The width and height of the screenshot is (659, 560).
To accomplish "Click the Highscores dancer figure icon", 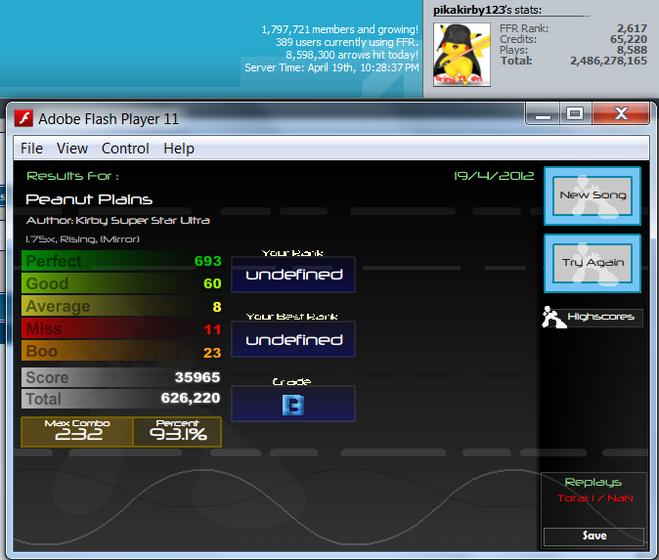I will click(x=553, y=317).
